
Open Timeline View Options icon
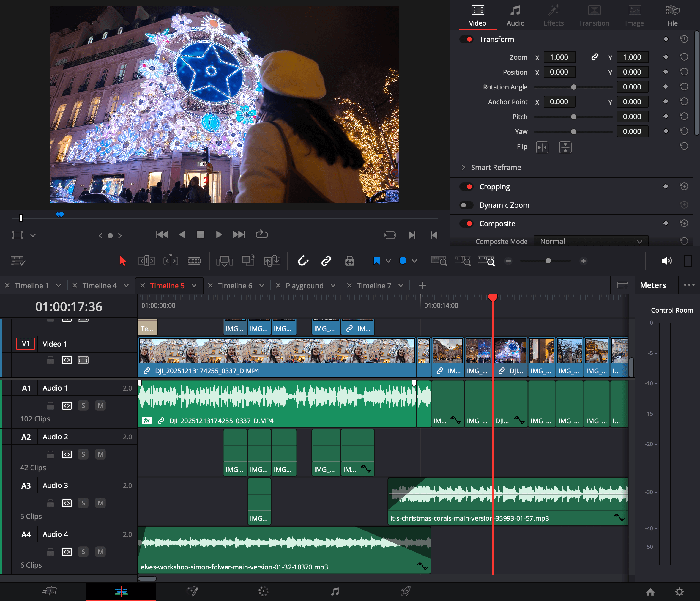click(x=18, y=261)
